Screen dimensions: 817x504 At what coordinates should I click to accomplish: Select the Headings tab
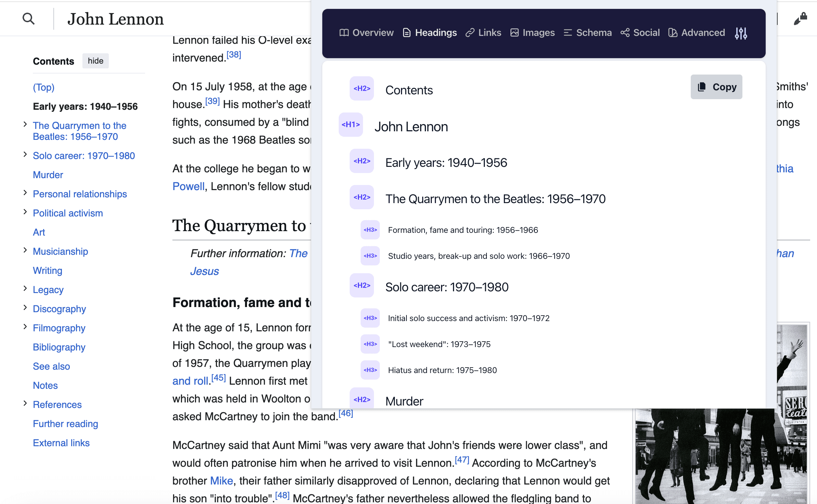430,33
